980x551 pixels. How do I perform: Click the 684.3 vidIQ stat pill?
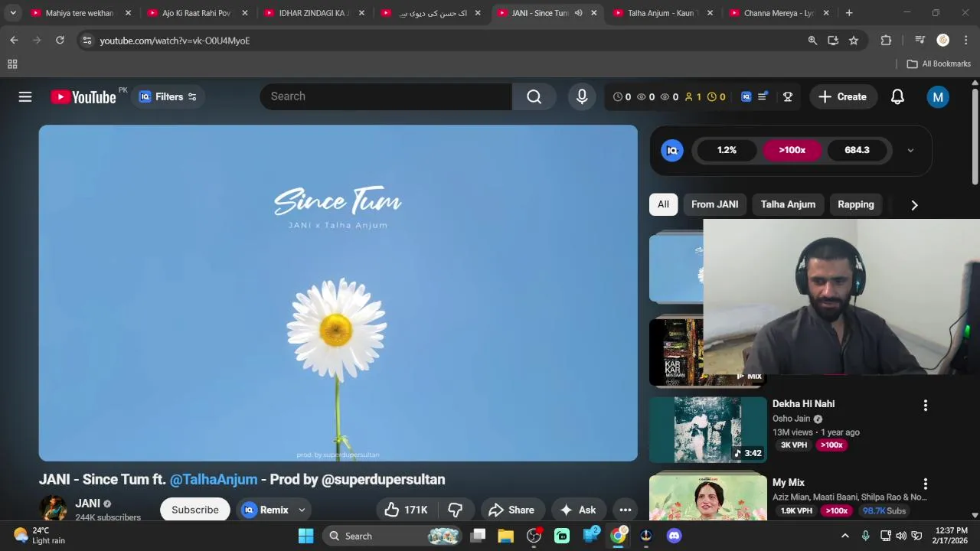(857, 150)
